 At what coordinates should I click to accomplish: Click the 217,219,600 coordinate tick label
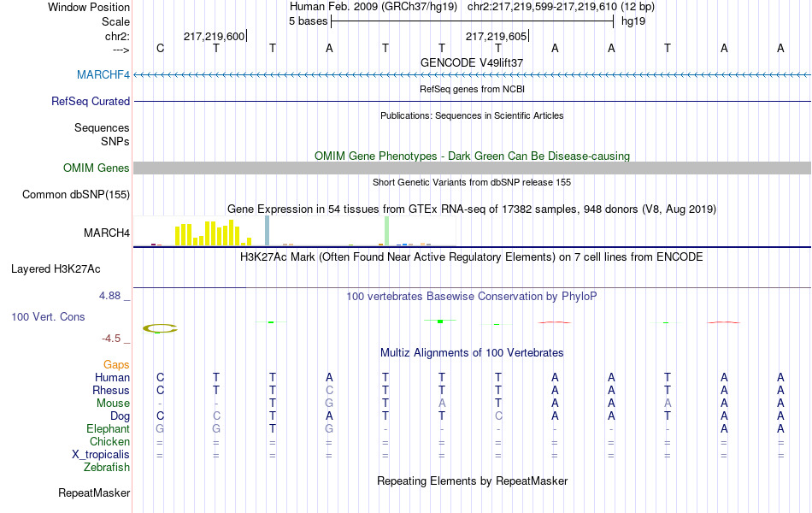[x=214, y=36]
